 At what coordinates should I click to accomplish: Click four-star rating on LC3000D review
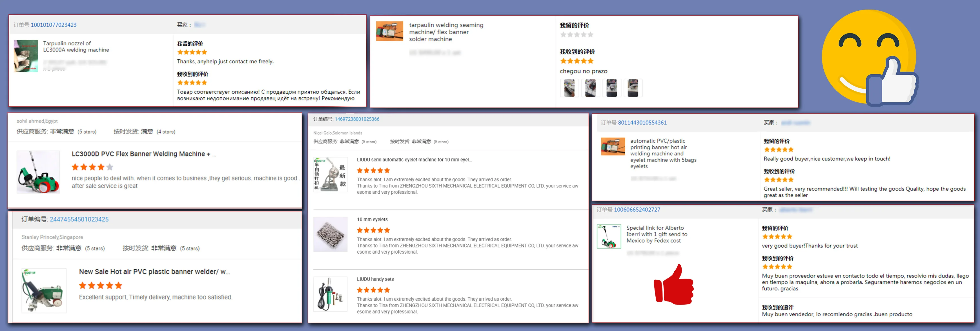92,167
